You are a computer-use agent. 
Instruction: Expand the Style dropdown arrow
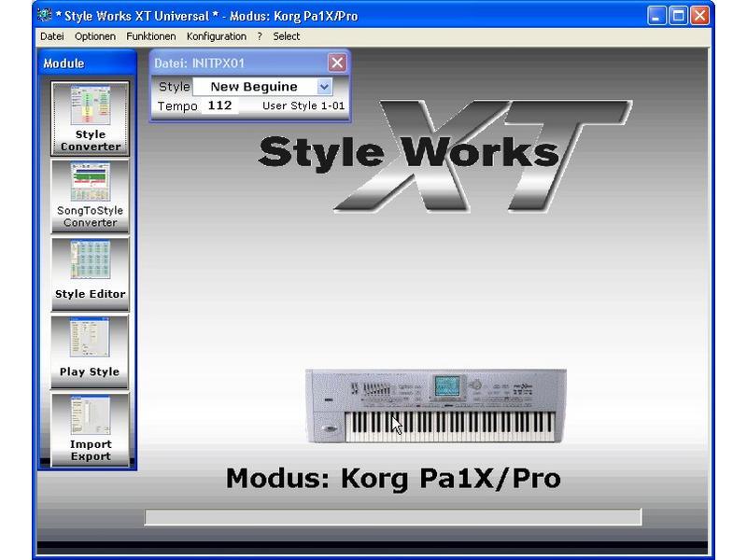tap(324, 87)
